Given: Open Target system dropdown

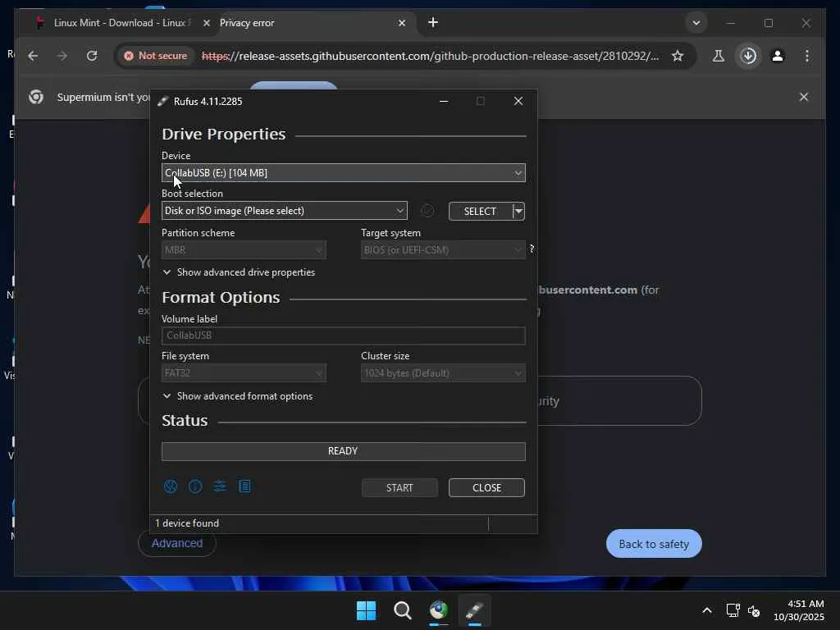Looking at the screenshot, I should (x=443, y=249).
